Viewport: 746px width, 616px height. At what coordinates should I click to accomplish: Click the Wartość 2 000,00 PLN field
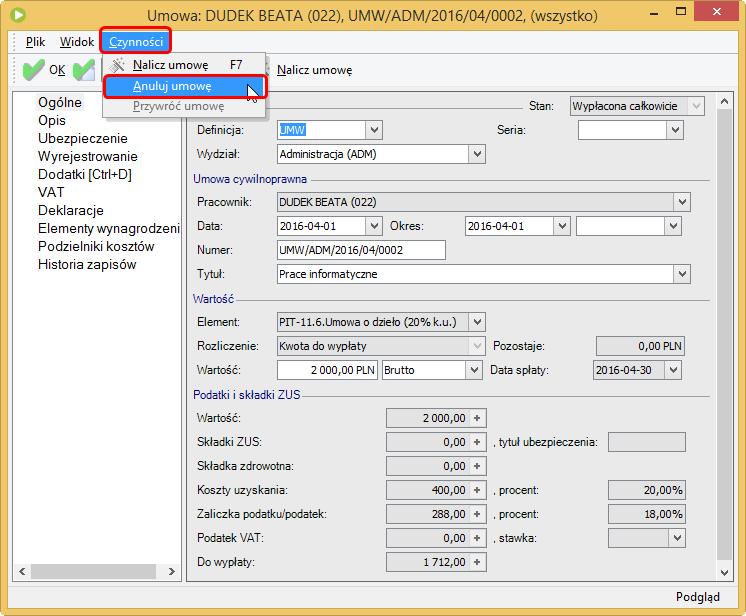tap(327, 370)
